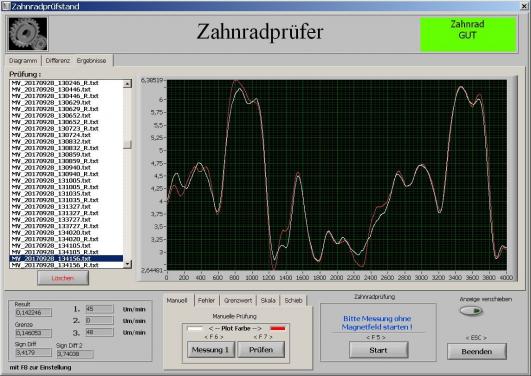Click the Start button
Screen dimensions: 531x376
tap(378, 350)
